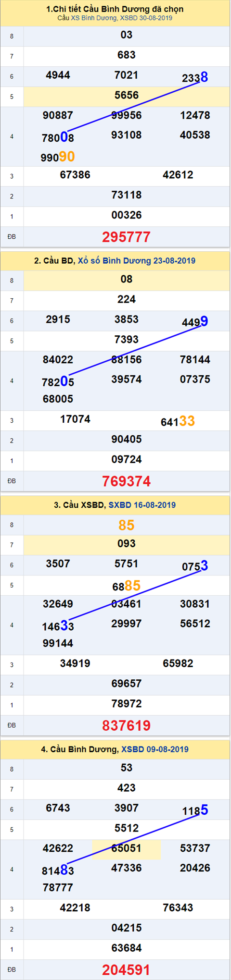
Task: Click number 40538
Action: pyautogui.click(x=195, y=135)
